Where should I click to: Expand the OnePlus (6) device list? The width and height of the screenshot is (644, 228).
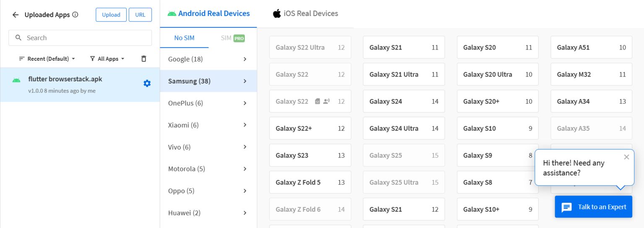pyautogui.click(x=208, y=103)
